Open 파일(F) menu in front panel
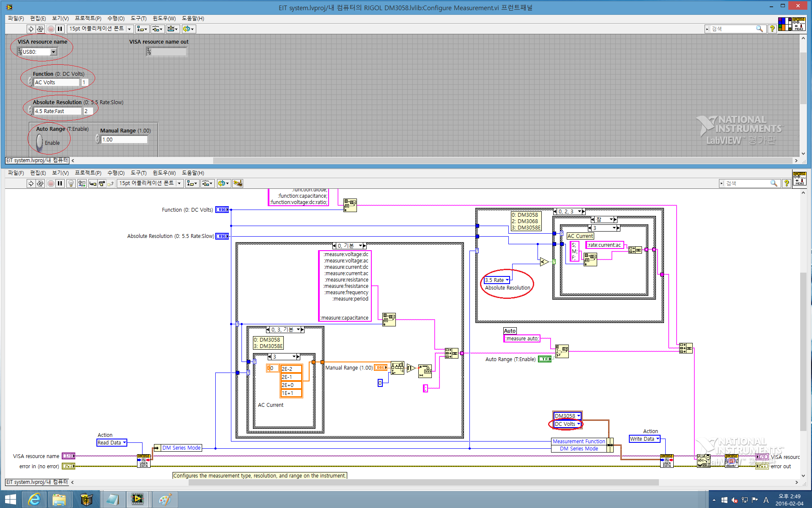 pos(16,18)
